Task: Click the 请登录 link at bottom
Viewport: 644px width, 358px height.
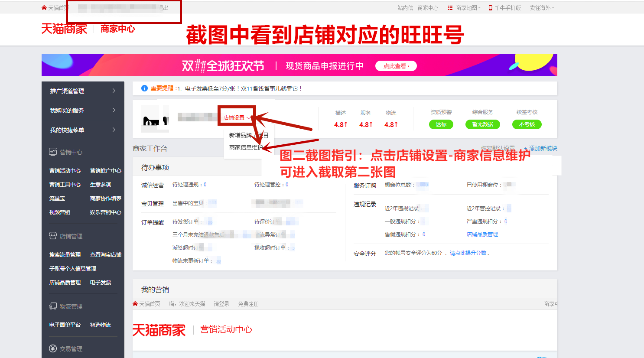Action: click(x=221, y=304)
